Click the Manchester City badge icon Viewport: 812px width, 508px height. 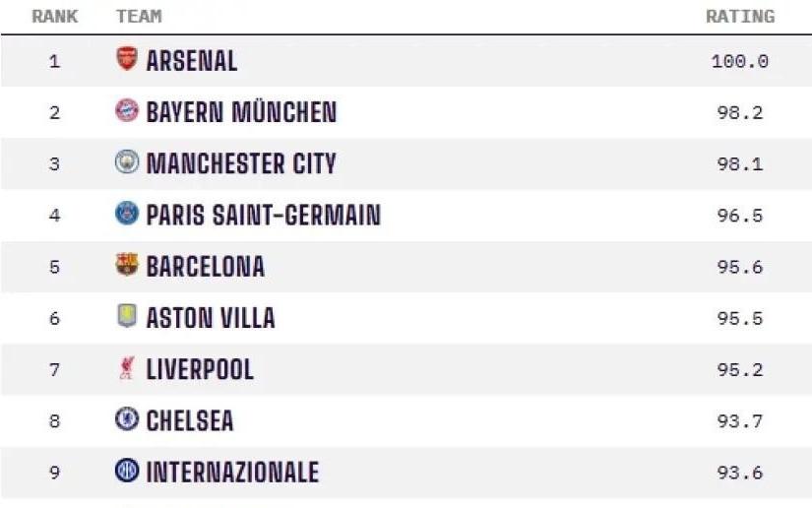pyautogui.click(x=127, y=162)
